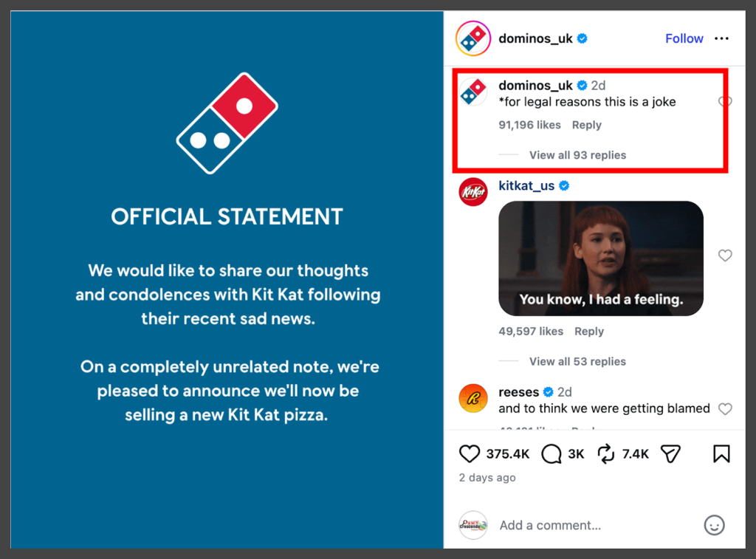Open the three-dot more options menu

pos(721,38)
